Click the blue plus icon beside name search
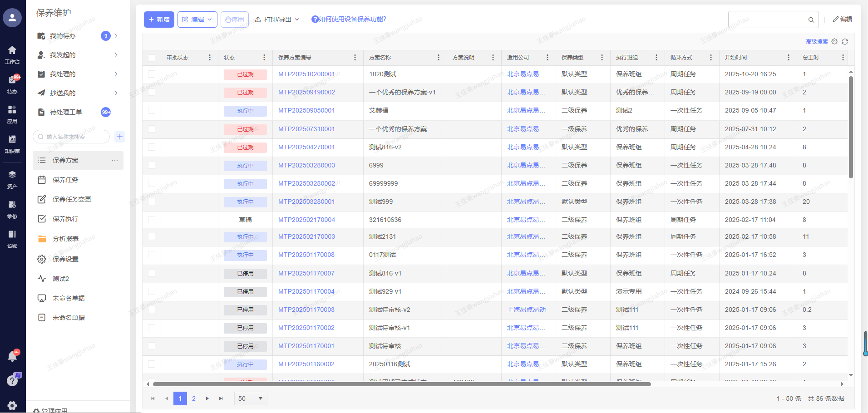 click(x=120, y=137)
